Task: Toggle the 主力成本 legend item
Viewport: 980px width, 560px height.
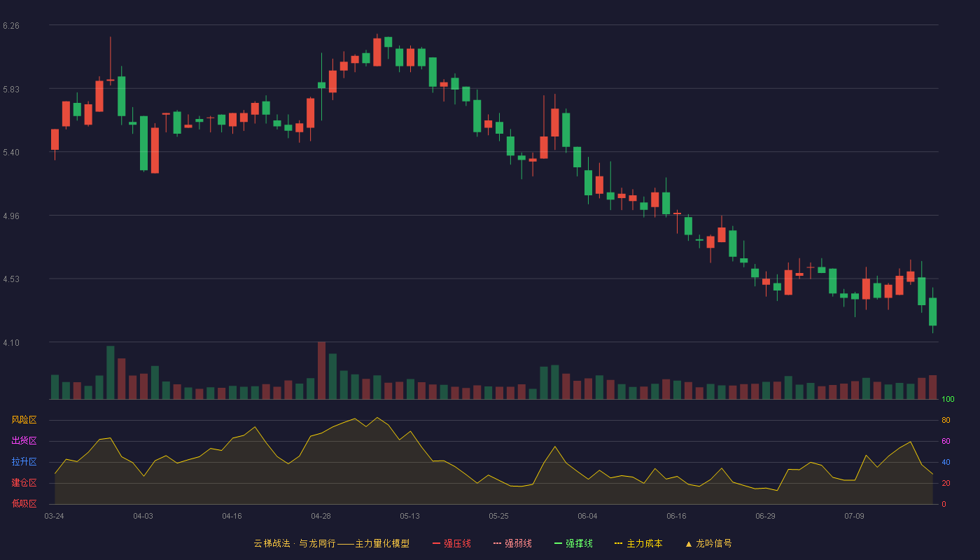Action: pyautogui.click(x=638, y=543)
